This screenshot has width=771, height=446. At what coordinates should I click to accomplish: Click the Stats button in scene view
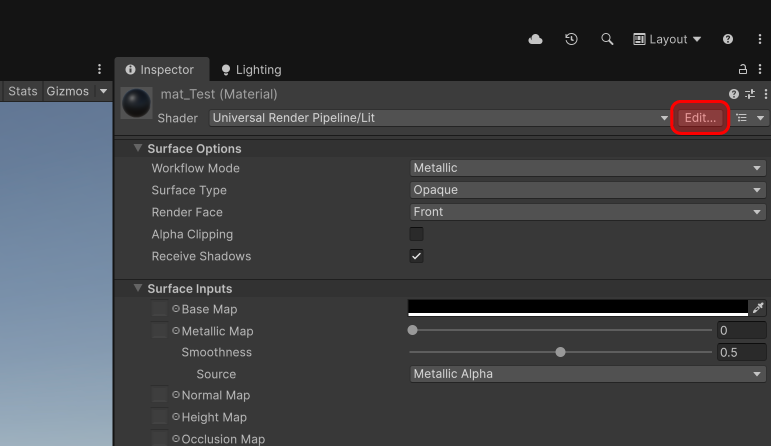22,91
